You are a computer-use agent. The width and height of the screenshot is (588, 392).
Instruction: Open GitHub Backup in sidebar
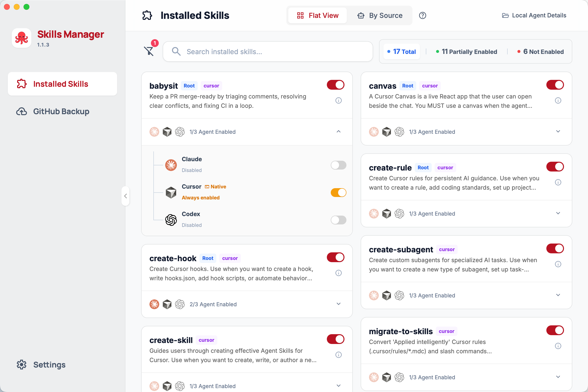[61, 111]
